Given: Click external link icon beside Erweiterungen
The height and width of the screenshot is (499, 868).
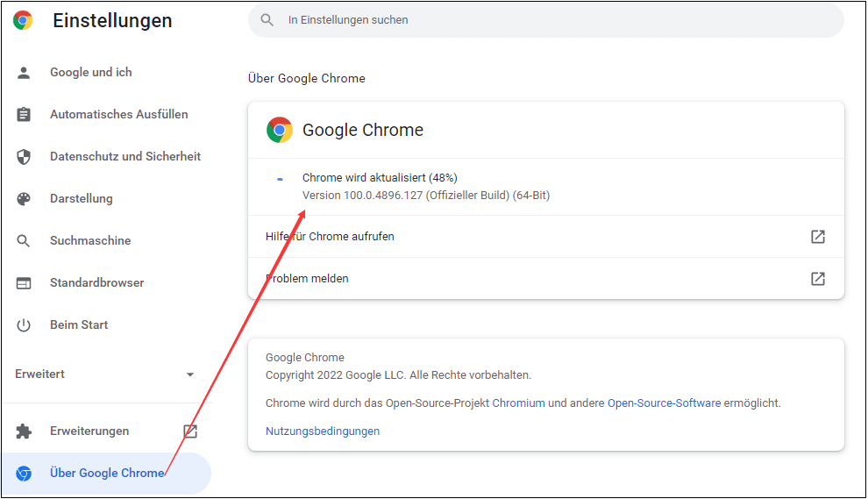Looking at the screenshot, I should [x=190, y=431].
